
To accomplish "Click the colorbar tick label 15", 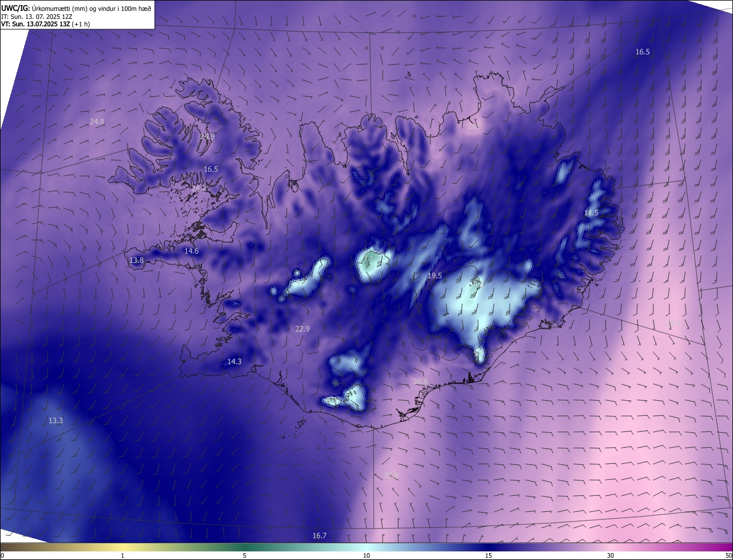I will click(x=488, y=555).
